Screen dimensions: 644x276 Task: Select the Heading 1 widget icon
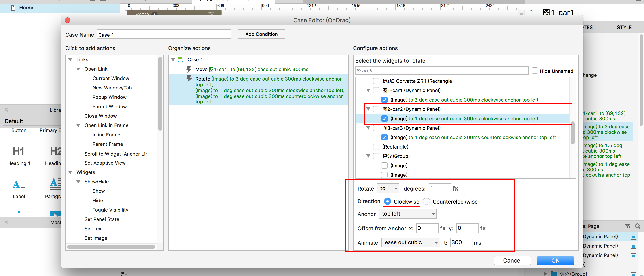click(19, 151)
